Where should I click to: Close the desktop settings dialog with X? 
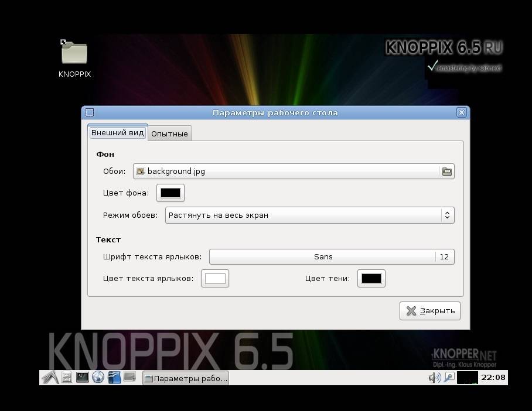(462, 112)
